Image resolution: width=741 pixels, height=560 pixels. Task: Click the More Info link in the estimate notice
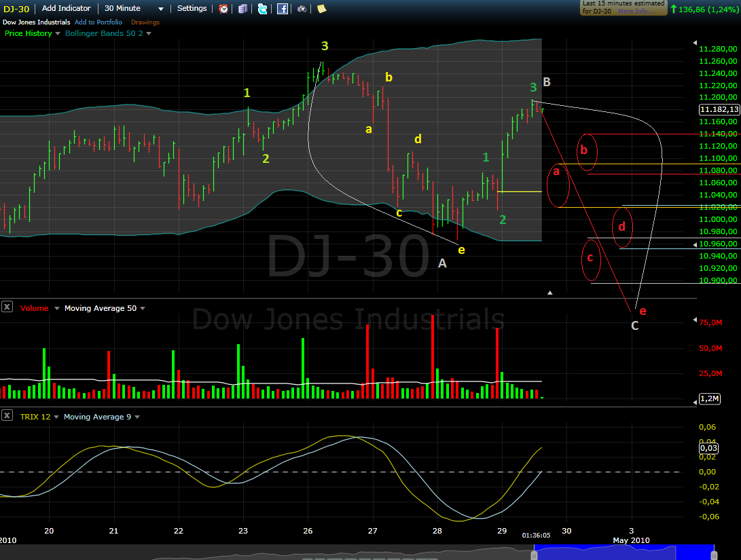(635, 12)
